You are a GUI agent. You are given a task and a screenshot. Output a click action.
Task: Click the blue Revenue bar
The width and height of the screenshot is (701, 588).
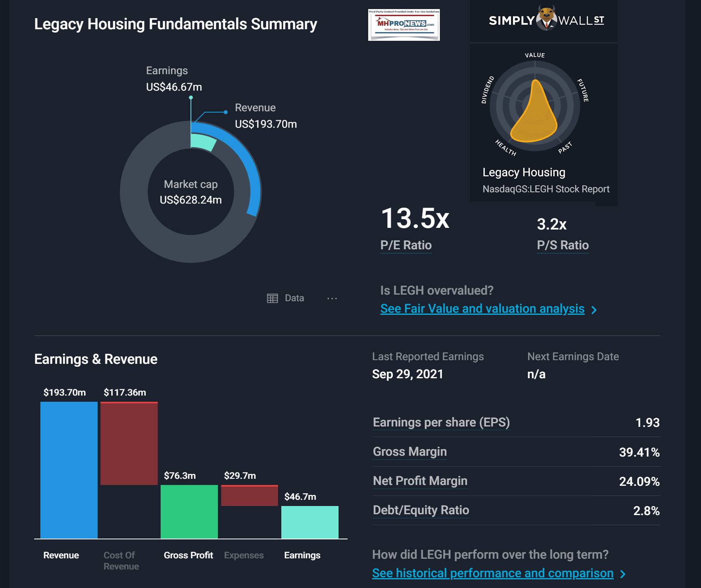coord(69,470)
